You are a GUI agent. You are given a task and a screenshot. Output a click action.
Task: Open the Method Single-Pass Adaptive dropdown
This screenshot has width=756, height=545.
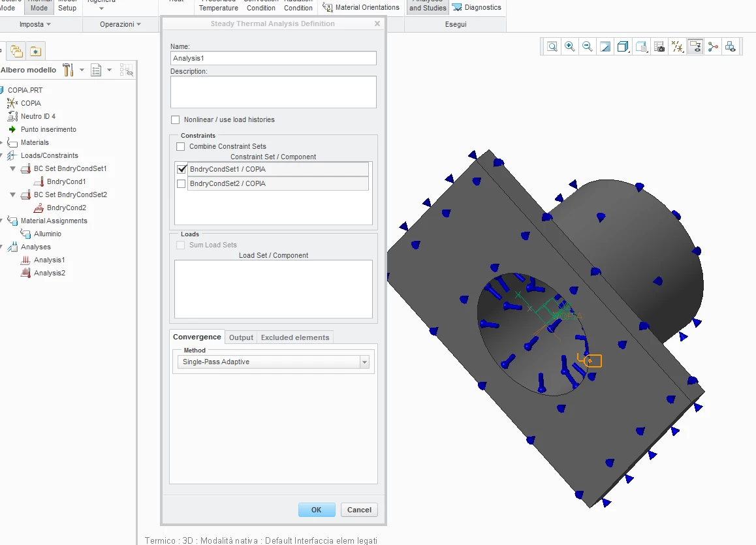(x=273, y=362)
